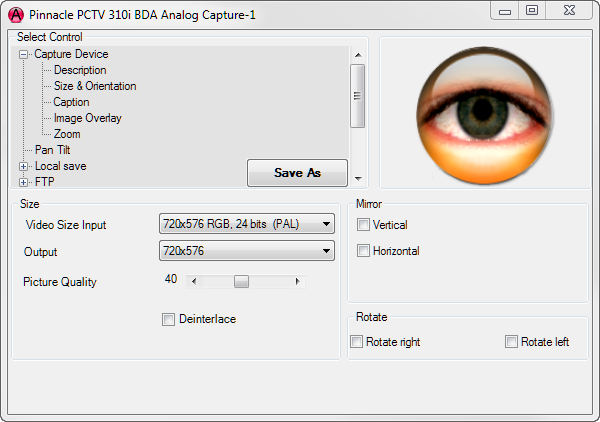Image resolution: width=600 pixels, height=422 pixels.
Task: Click the tree scrollbar down arrow
Action: click(358, 179)
